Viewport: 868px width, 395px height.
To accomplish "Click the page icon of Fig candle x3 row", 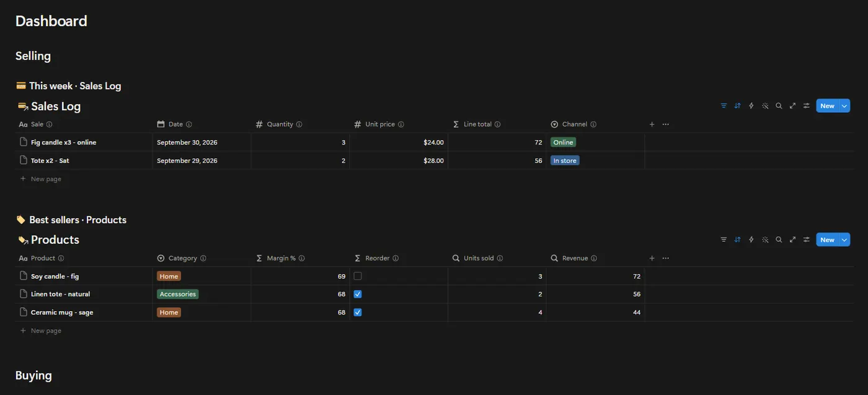I will tap(24, 142).
